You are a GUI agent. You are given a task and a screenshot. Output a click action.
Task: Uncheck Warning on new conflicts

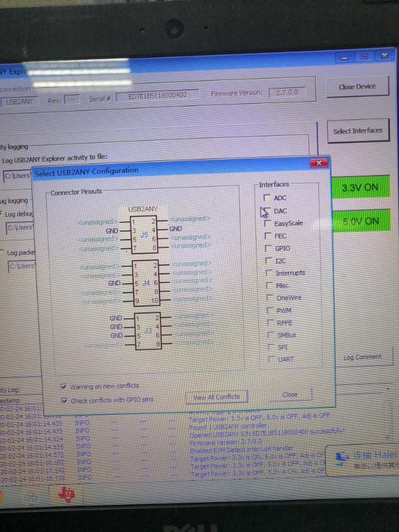[x=64, y=386]
